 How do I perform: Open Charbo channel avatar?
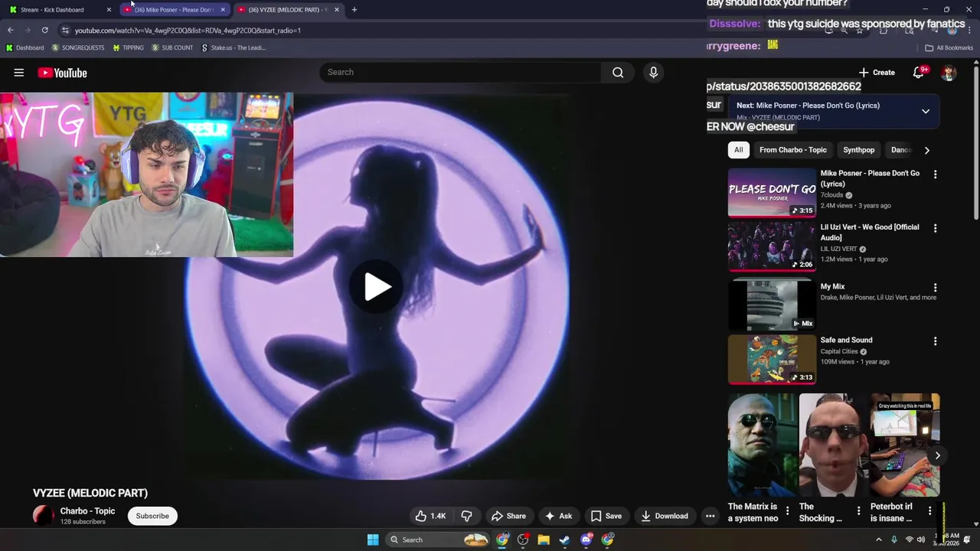(x=44, y=516)
